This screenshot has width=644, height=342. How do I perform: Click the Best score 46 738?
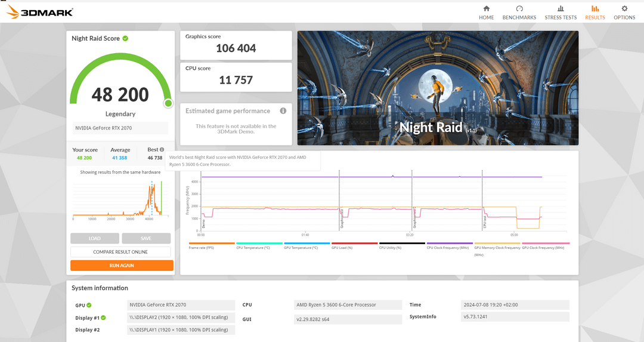point(155,158)
